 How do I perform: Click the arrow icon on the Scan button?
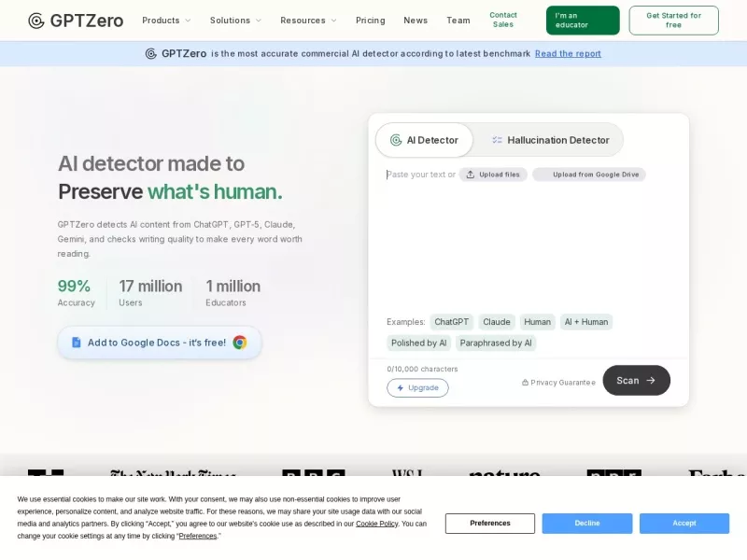[651, 381]
